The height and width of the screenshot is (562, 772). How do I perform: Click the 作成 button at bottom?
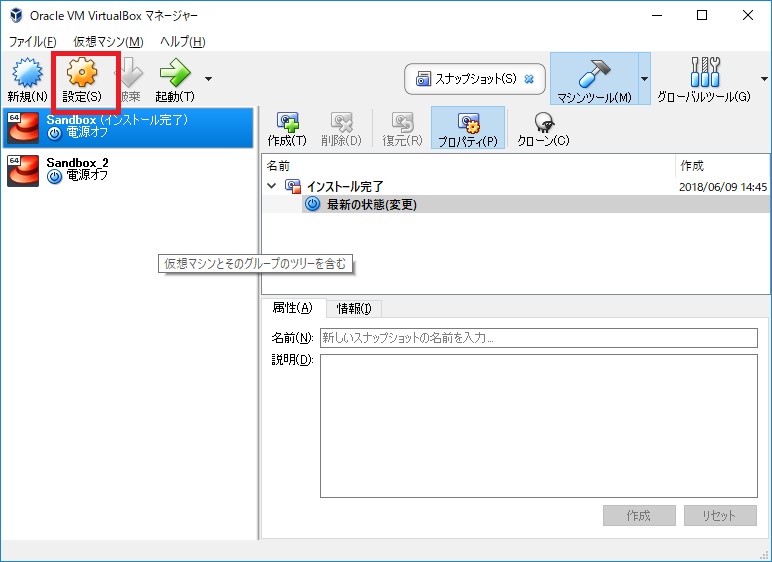(x=639, y=516)
